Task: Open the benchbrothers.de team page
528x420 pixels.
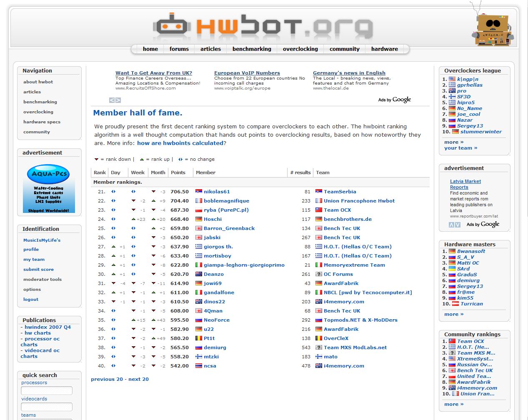Action: (x=348, y=219)
